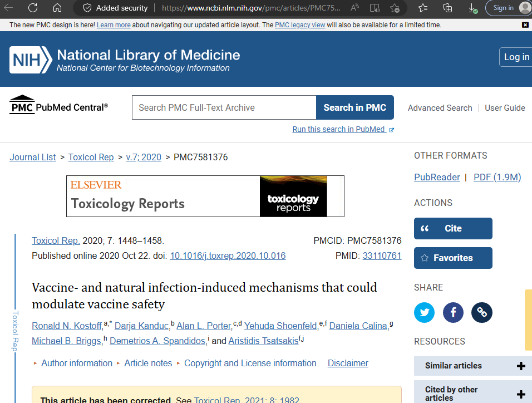532x403 pixels.
Task: Click the Log in button
Action: 516,57
